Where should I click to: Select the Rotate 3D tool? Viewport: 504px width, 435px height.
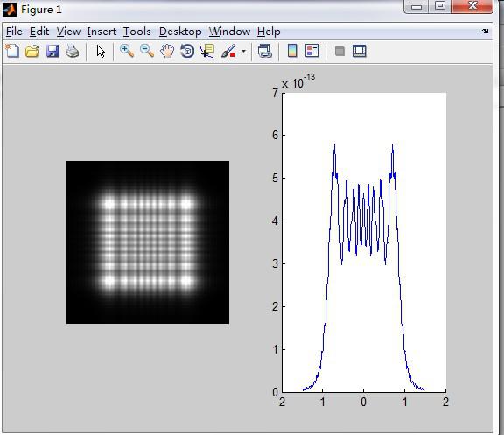[x=187, y=51]
